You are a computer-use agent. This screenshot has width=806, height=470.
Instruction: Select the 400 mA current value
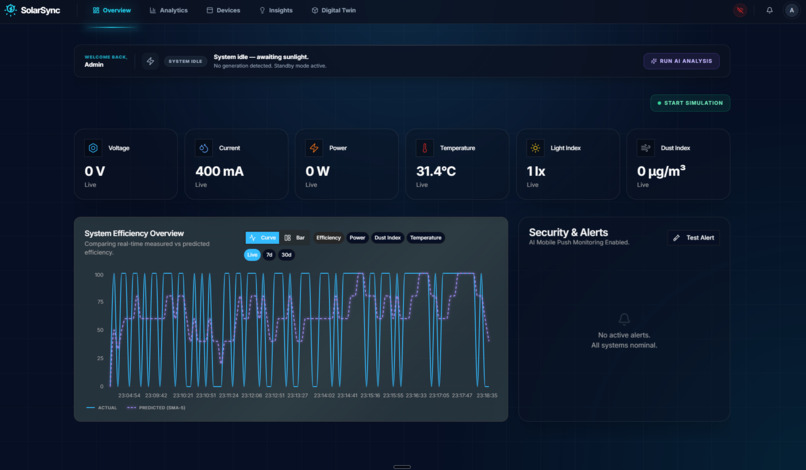219,171
